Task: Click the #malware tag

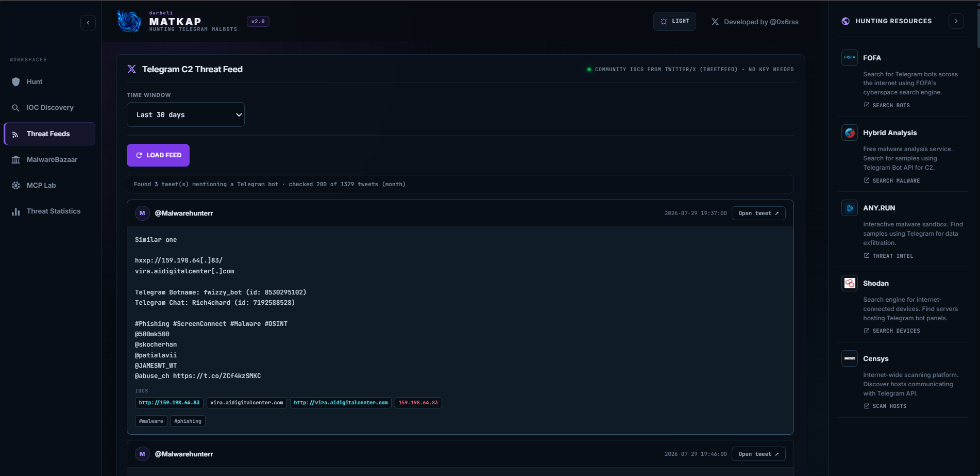Action: pos(151,421)
